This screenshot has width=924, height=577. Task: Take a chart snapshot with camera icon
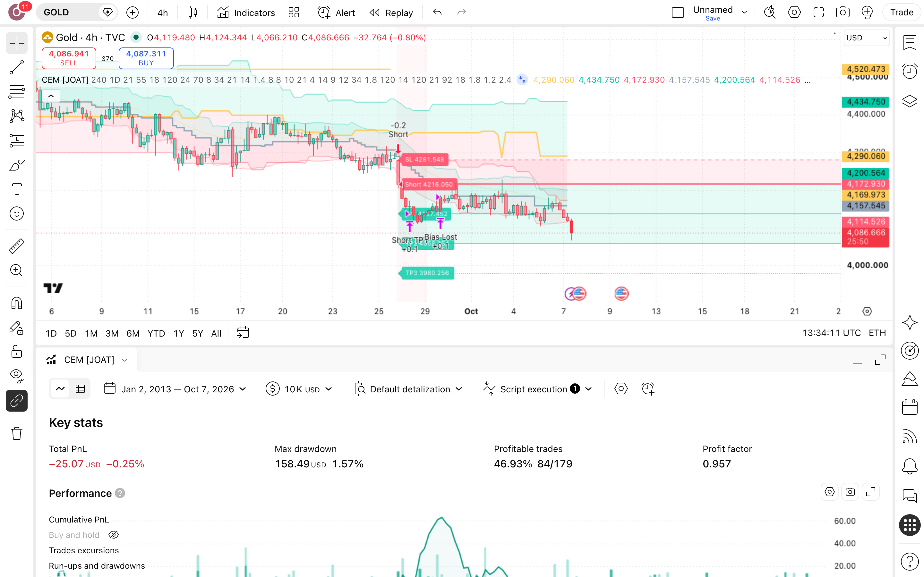pyautogui.click(x=843, y=13)
